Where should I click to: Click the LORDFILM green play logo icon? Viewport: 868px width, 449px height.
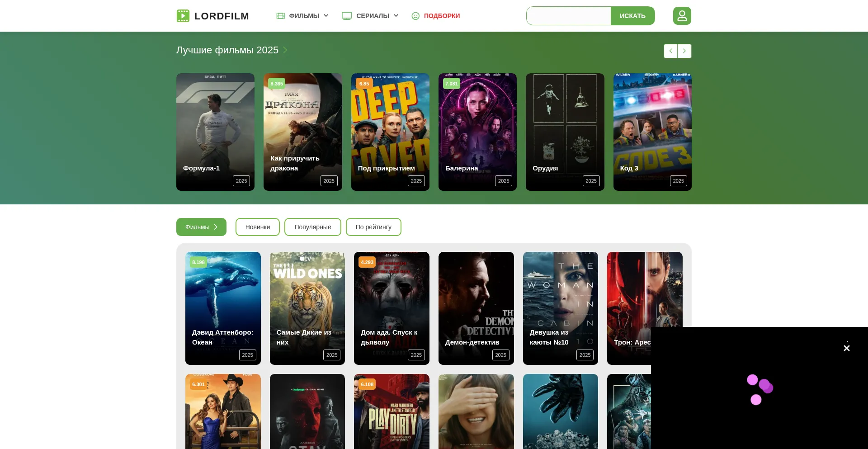[183, 16]
